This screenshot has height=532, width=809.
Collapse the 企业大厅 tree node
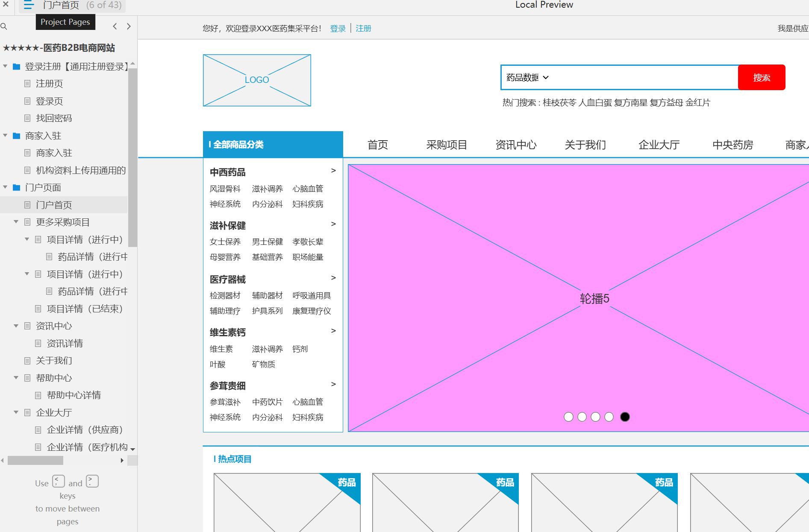(16, 412)
